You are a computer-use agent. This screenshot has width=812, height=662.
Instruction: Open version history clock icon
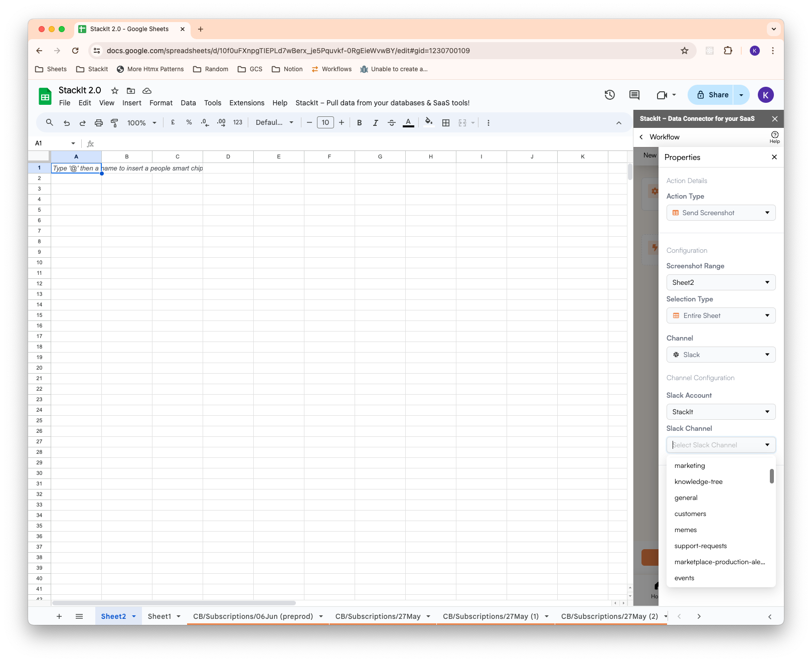[610, 95]
